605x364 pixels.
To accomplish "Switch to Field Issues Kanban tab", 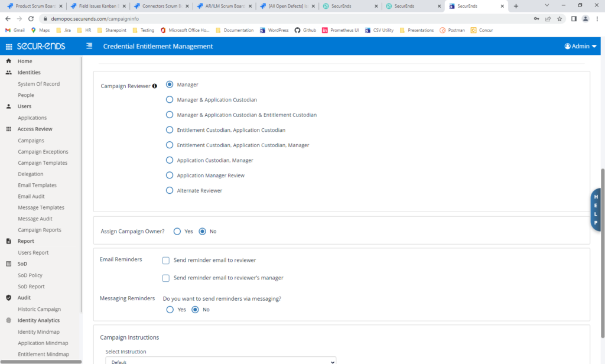I will (x=97, y=6).
